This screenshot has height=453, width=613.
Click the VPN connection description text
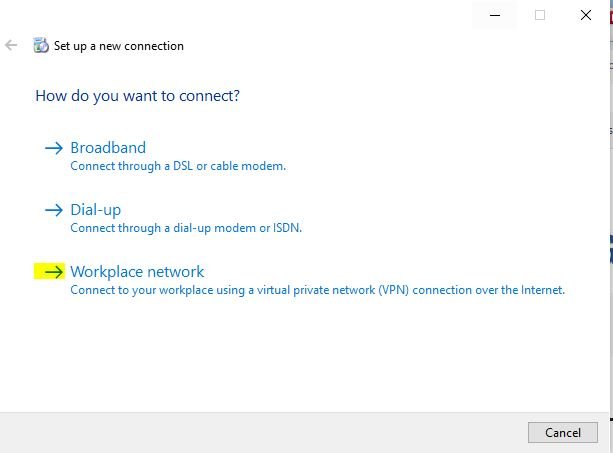coord(317,290)
